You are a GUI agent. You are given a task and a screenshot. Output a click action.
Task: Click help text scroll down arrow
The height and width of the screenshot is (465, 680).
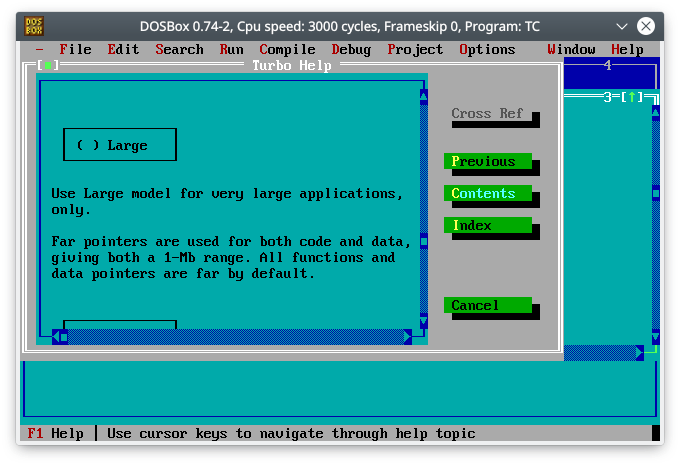(424, 321)
